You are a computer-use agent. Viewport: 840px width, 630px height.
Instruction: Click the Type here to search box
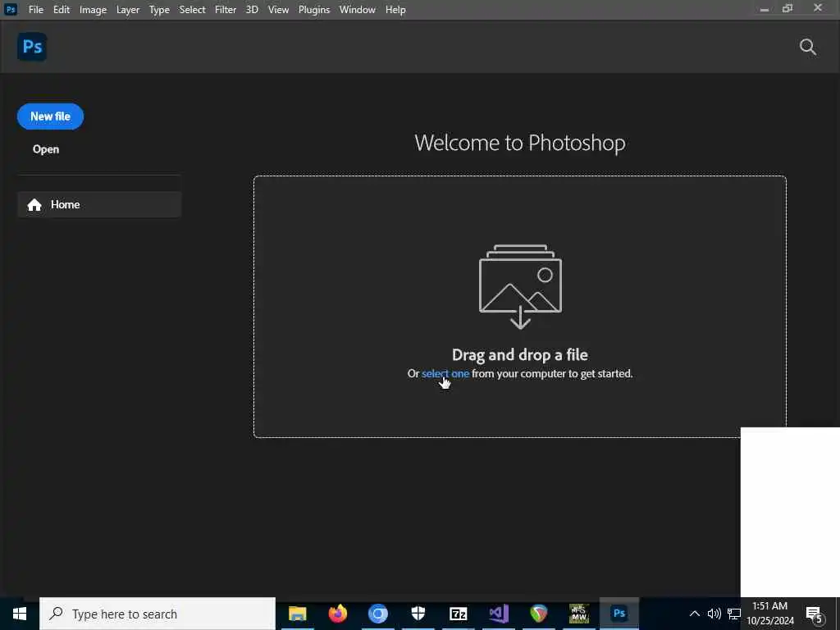click(x=157, y=614)
